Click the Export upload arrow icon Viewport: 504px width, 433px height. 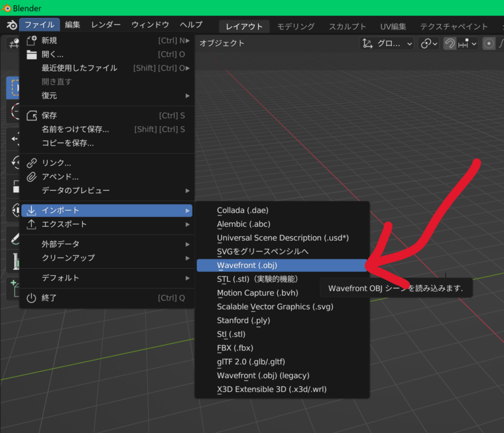[x=31, y=224]
